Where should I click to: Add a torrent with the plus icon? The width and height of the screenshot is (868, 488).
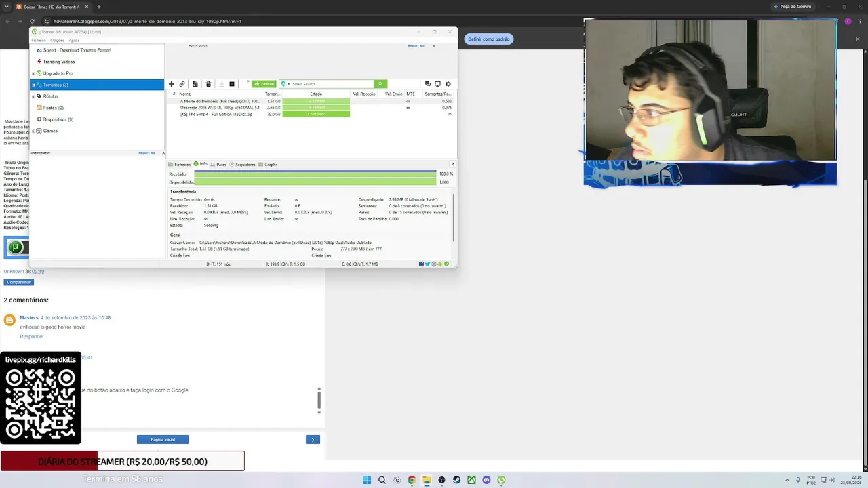point(172,84)
